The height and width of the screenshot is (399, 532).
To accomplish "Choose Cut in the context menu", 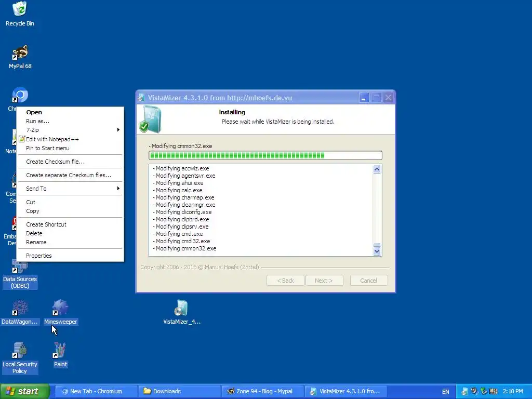I will pos(70,202).
